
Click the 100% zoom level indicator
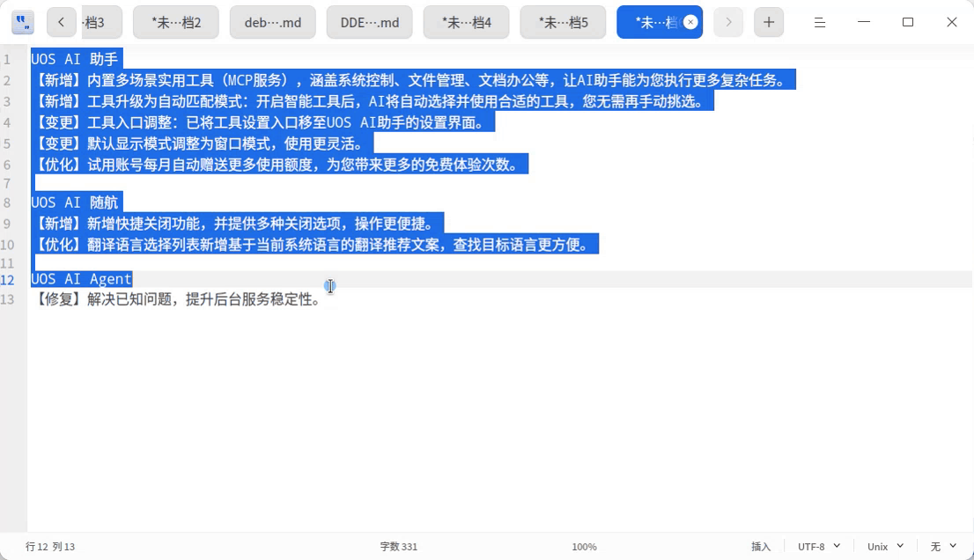tap(584, 546)
